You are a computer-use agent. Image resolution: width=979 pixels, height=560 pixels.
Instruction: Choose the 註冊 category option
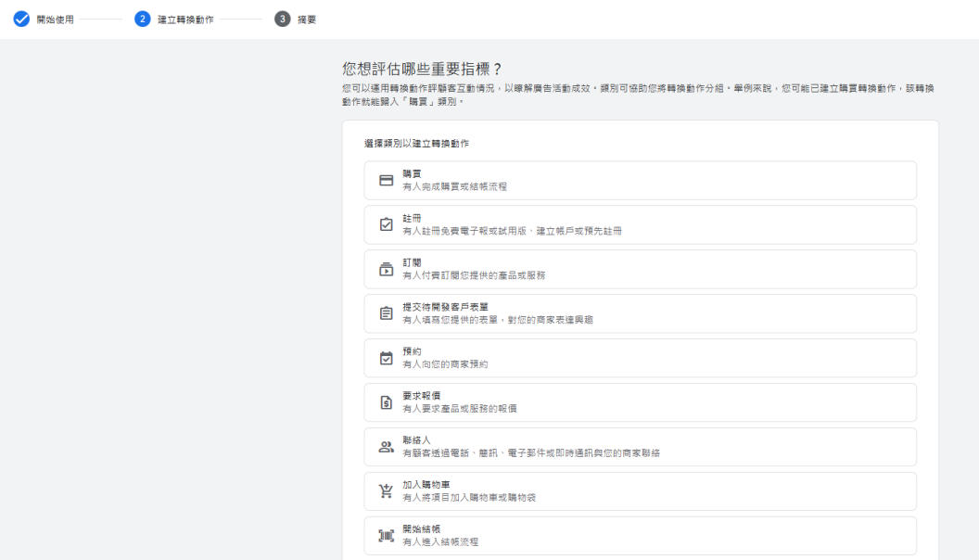[x=640, y=225]
